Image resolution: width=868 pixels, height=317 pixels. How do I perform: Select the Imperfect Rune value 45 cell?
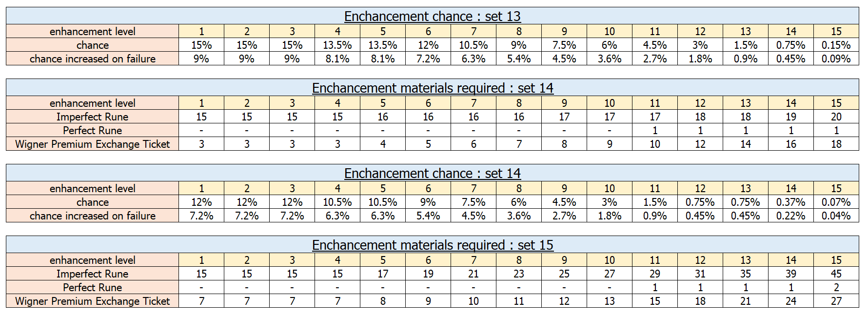[836, 274]
